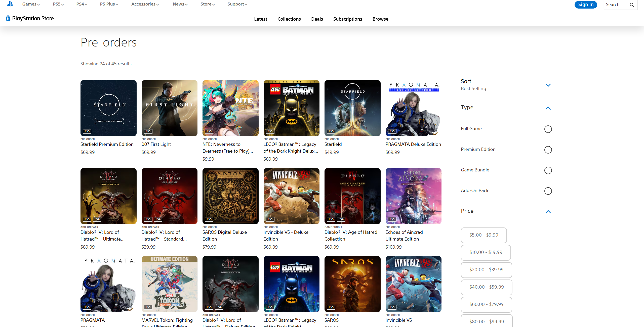Open the PS Plus dropdown menu
Screen dimensions: 644x327
pyautogui.click(x=109, y=4)
